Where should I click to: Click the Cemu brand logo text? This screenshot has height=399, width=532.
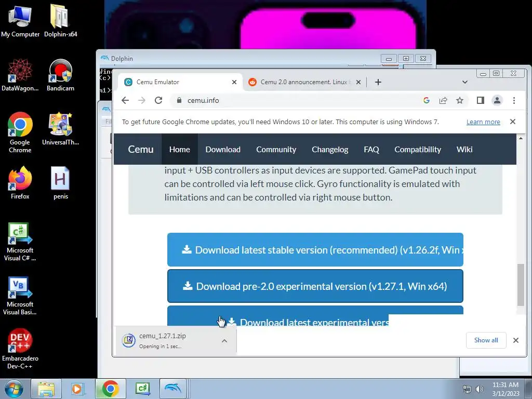click(140, 149)
